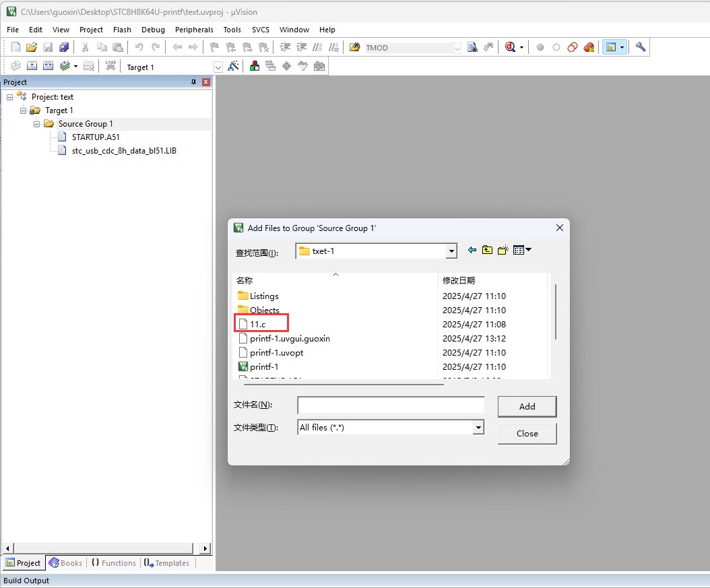Image resolution: width=710 pixels, height=588 pixels.
Task: Open the view menu icon in dialog
Action: 522,250
